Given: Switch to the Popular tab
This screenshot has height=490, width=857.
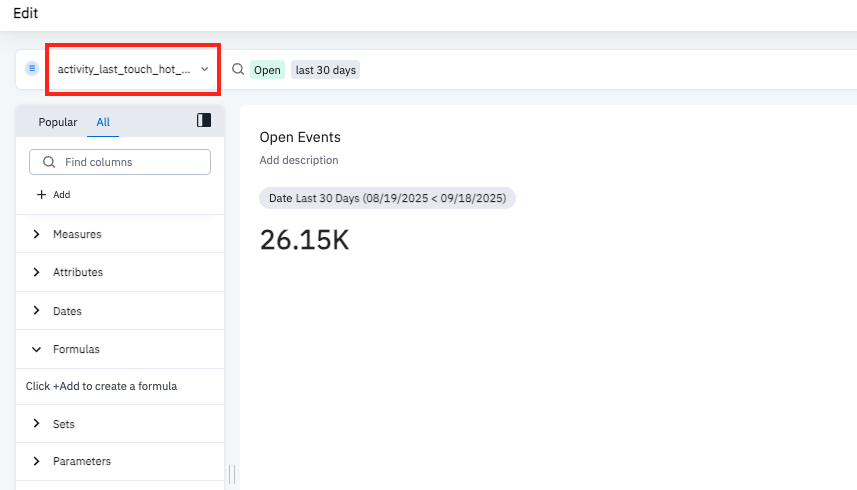Looking at the screenshot, I should [57, 122].
